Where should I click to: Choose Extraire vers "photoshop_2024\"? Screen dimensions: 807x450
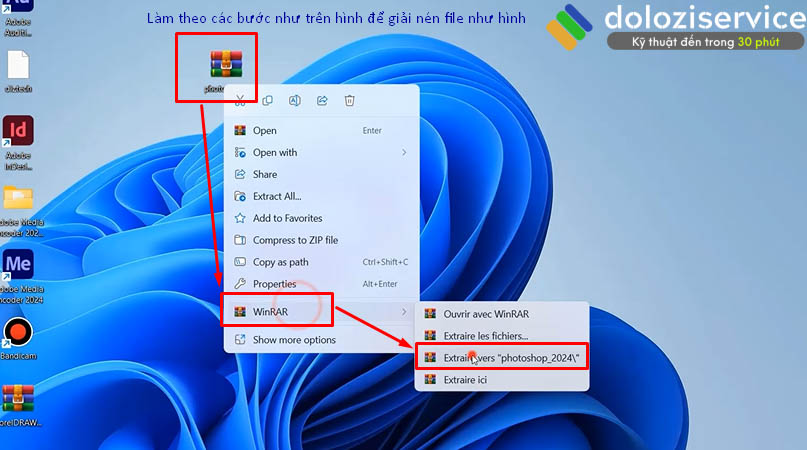click(502, 358)
